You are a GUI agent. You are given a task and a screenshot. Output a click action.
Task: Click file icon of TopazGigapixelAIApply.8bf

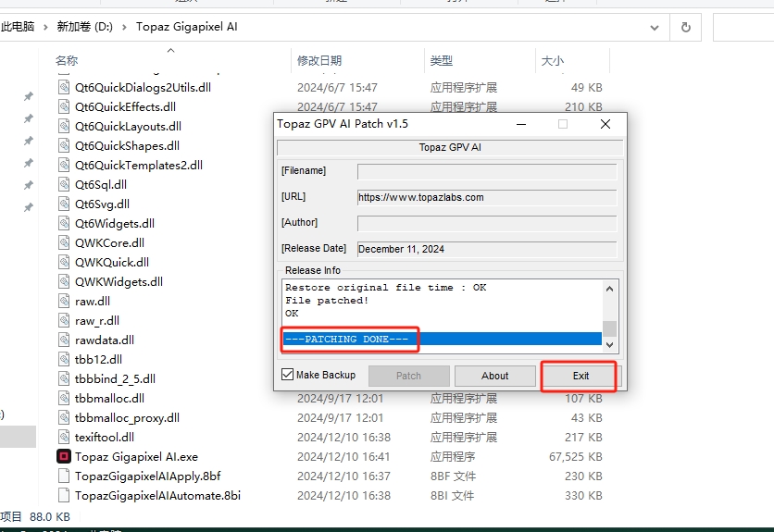64,476
